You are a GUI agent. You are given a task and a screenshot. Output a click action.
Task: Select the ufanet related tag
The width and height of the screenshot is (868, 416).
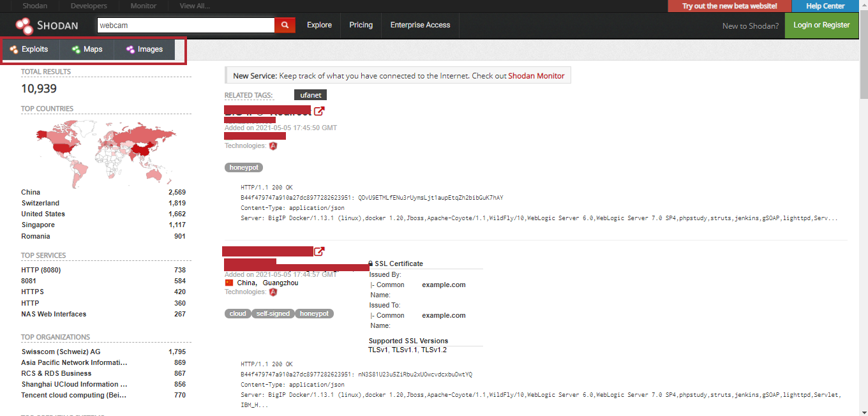(311, 95)
